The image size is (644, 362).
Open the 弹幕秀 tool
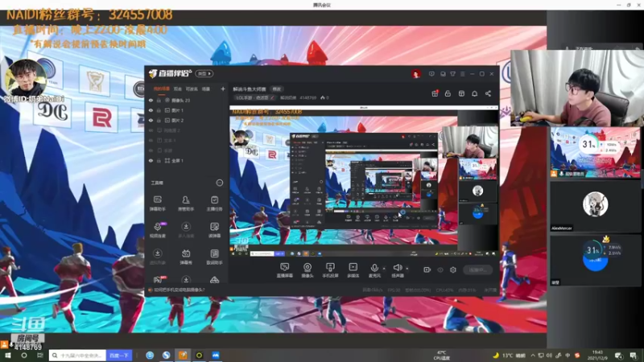(186, 257)
